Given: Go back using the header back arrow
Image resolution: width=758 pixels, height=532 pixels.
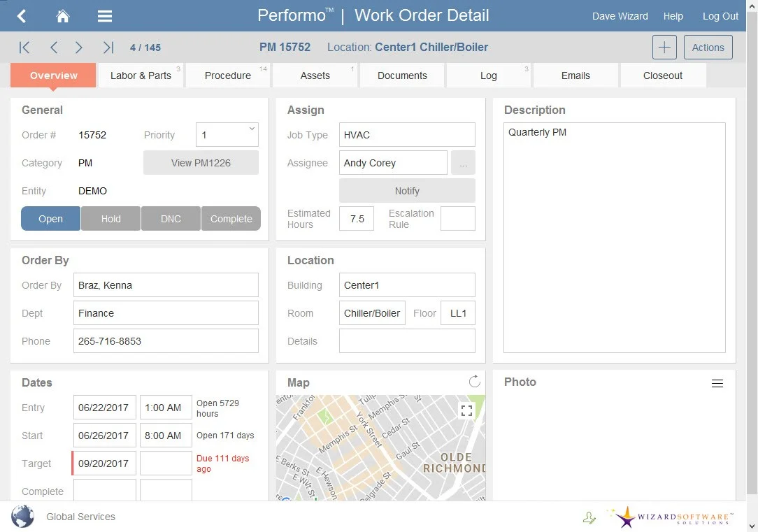Looking at the screenshot, I should click(21, 16).
